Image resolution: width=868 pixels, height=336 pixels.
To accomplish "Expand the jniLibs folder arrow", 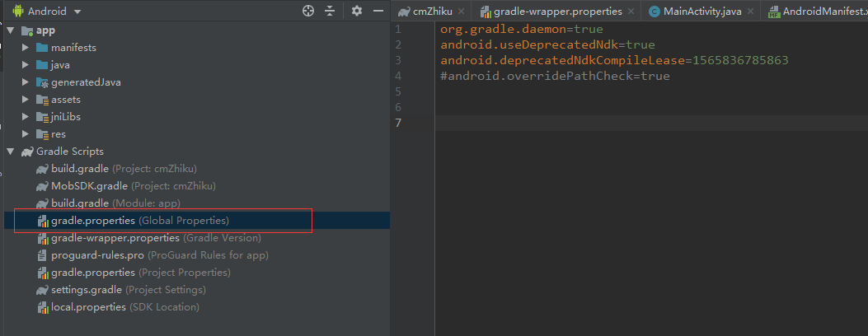I will point(25,117).
